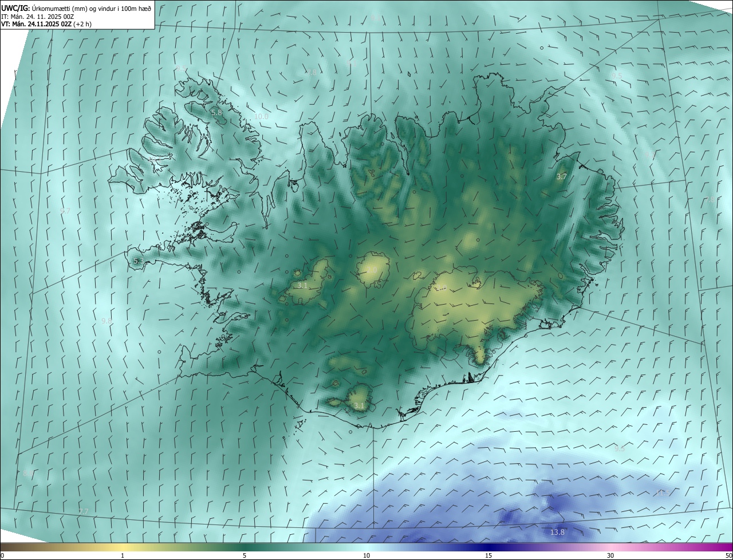The width and height of the screenshot is (733, 560).
Task: Click the 0 tick on the color scale
Action: (2, 556)
